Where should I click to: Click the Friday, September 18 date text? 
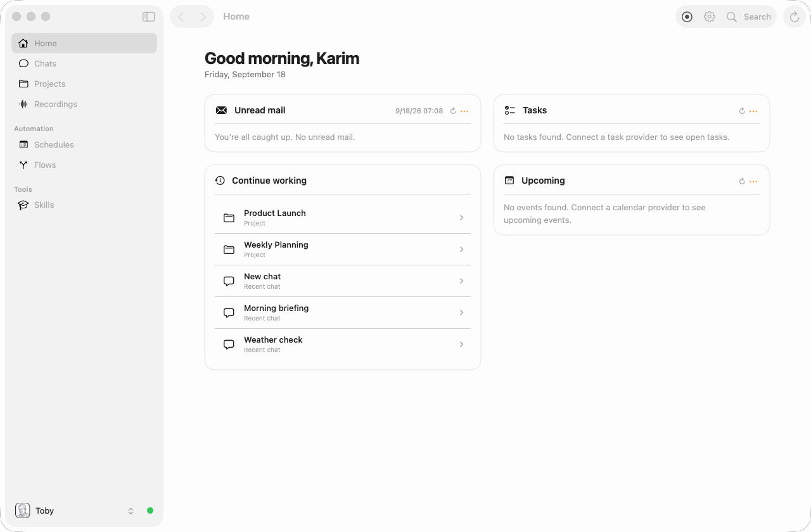[x=245, y=75]
